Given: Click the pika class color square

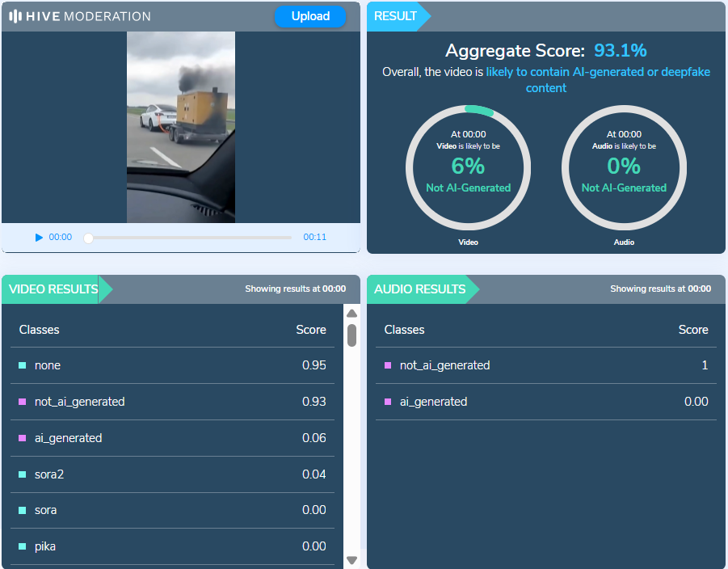Looking at the screenshot, I should (x=23, y=546).
